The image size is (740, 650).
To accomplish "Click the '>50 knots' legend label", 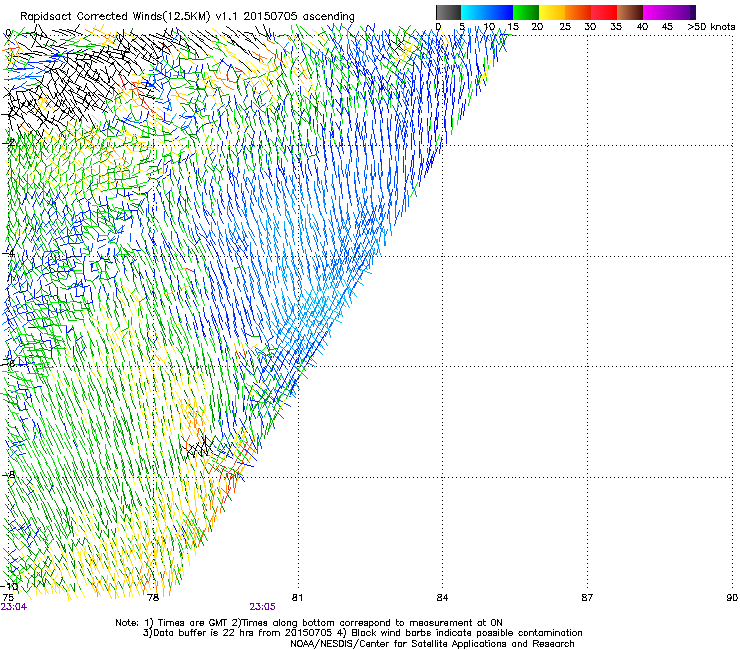I will click(x=711, y=27).
